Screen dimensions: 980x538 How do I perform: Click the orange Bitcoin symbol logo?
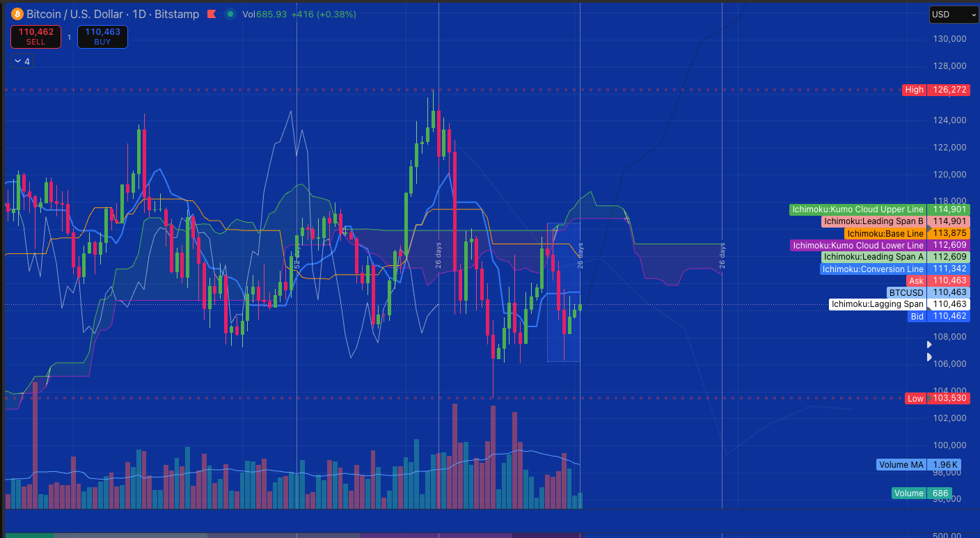[17, 14]
